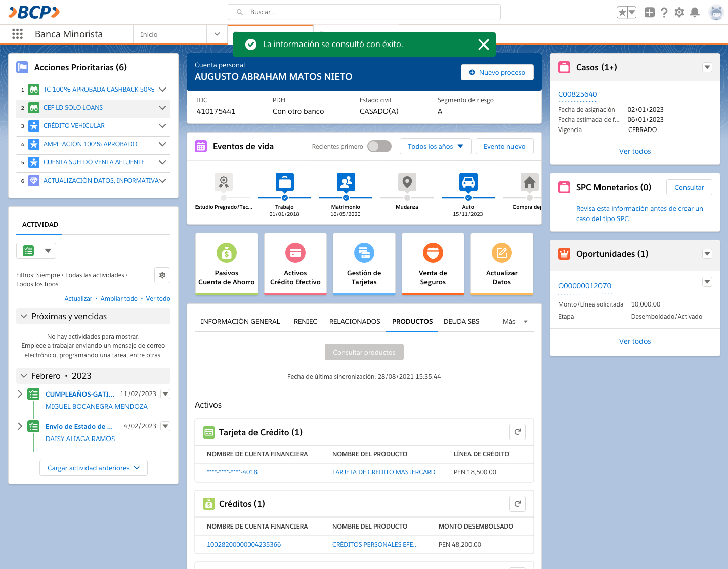Select the Estudio Pregrado ribbon event icon

[x=224, y=182]
